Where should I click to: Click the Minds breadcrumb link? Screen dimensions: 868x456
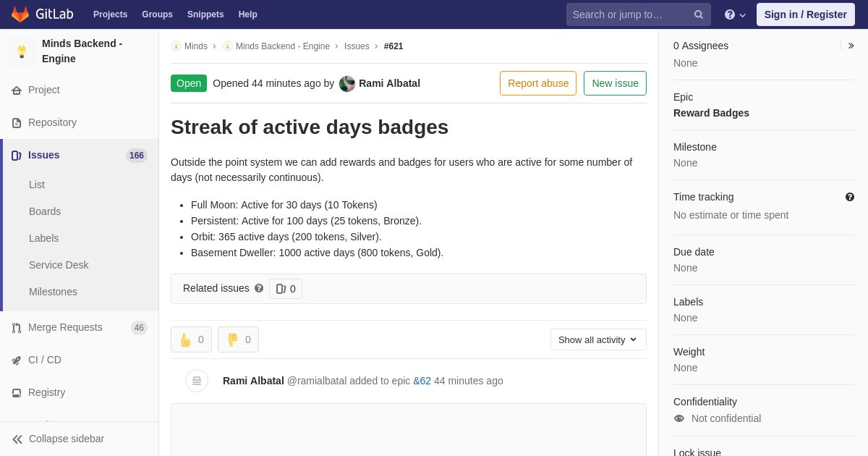196,46
